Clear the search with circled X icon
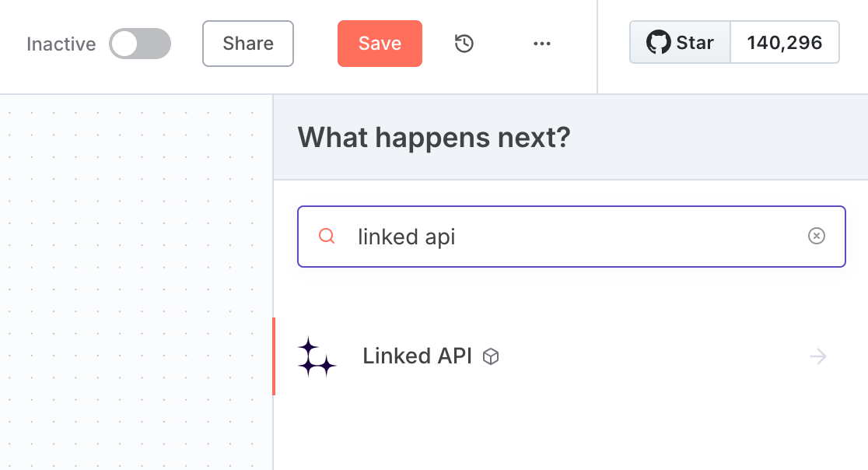Image resolution: width=868 pixels, height=470 pixels. pos(816,236)
